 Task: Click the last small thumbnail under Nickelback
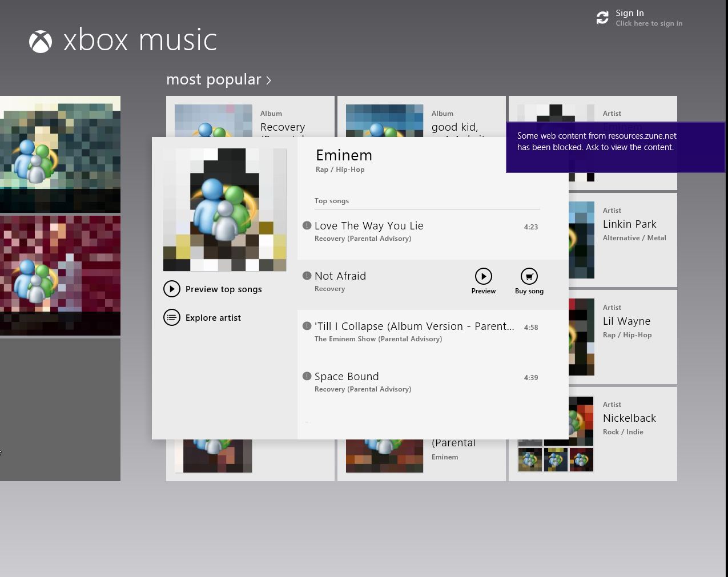point(581,459)
